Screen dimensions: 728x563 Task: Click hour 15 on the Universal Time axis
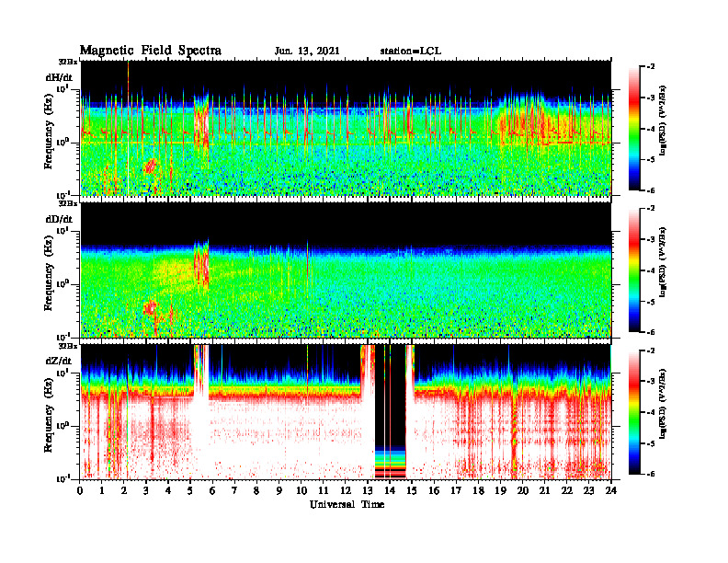click(x=412, y=491)
